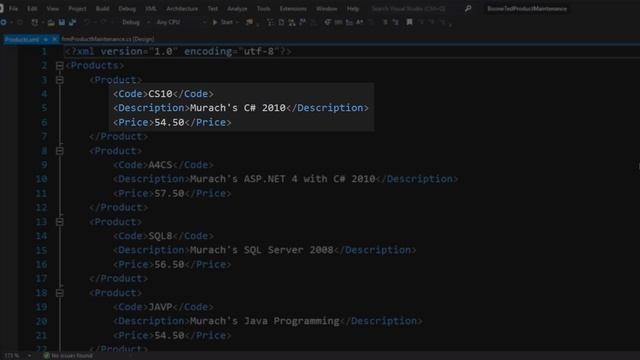Click the text Murach's ASP.NET 4 with C# 2010
640x360 pixels.
click(x=282, y=179)
